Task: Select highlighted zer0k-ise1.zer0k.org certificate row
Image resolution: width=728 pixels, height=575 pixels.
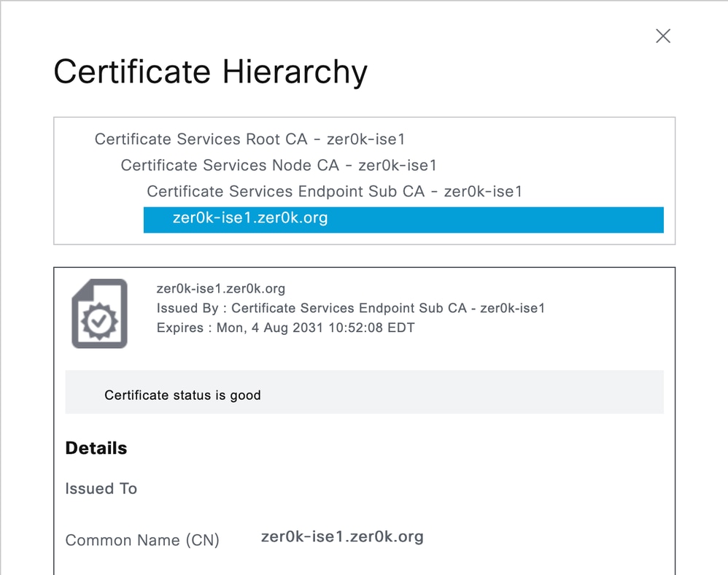Action: point(403,220)
